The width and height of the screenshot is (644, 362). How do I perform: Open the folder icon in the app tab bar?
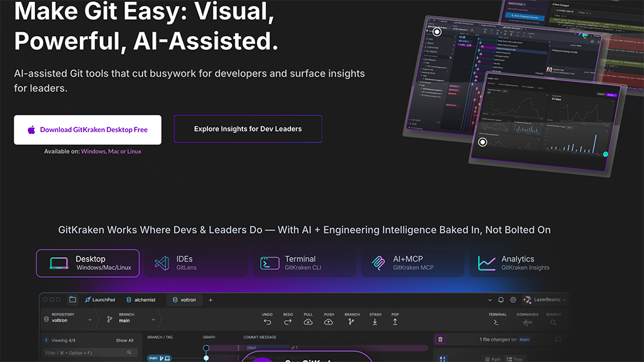coord(73,300)
